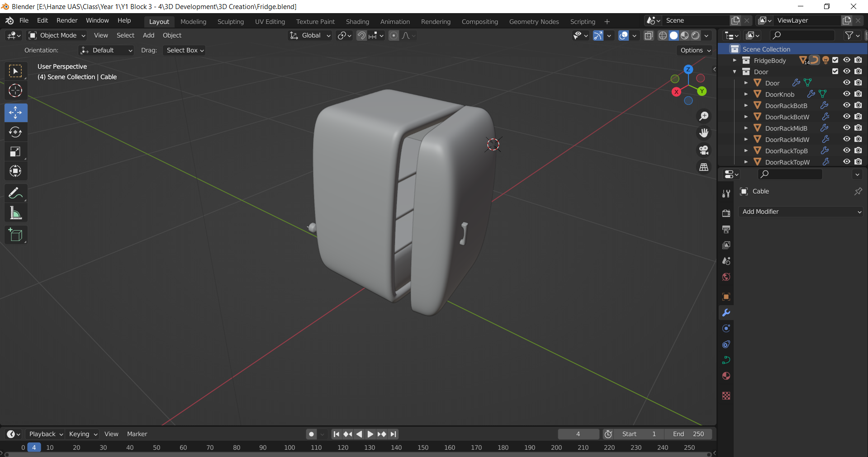Open the Object Constraints properties tab

[726, 344]
